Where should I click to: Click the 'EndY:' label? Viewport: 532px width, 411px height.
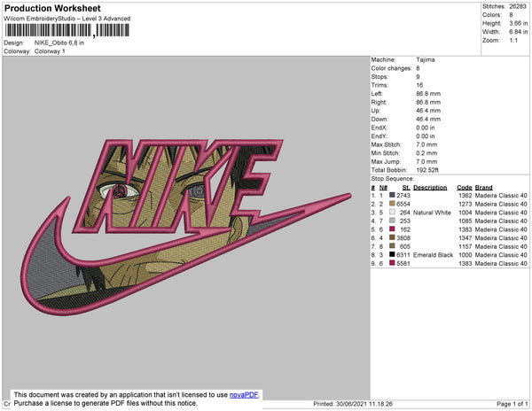point(379,136)
